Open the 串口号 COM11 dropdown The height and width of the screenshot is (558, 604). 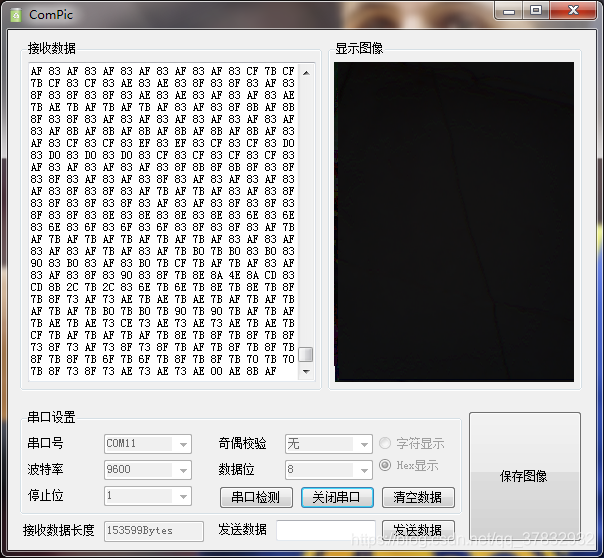click(148, 444)
